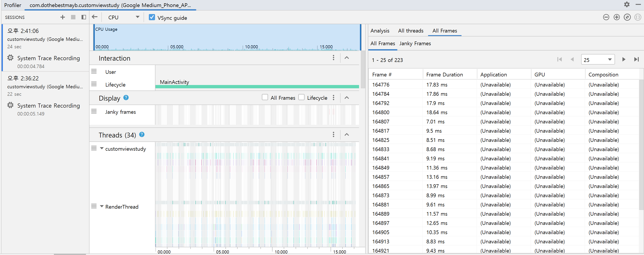Open Interaction section three-dot options
This screenshot has width=644, height=255.
coord(333,58)
